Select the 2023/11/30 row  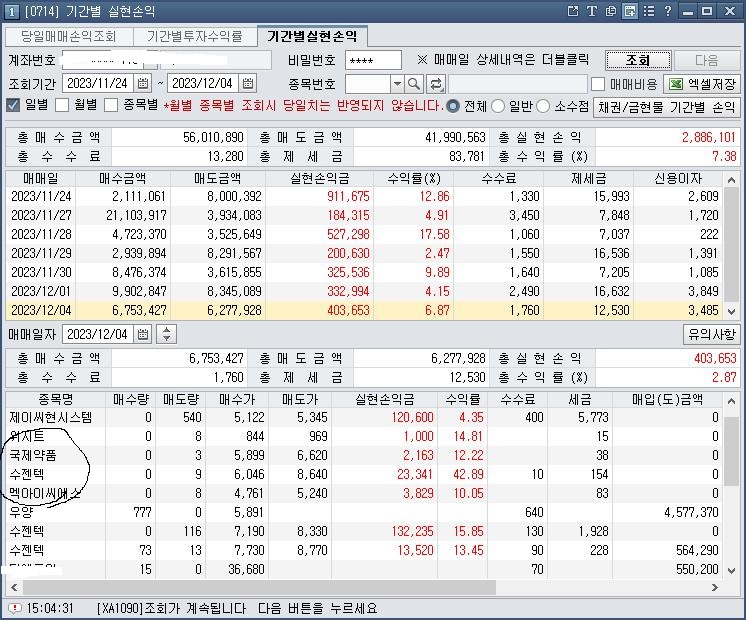365,272
